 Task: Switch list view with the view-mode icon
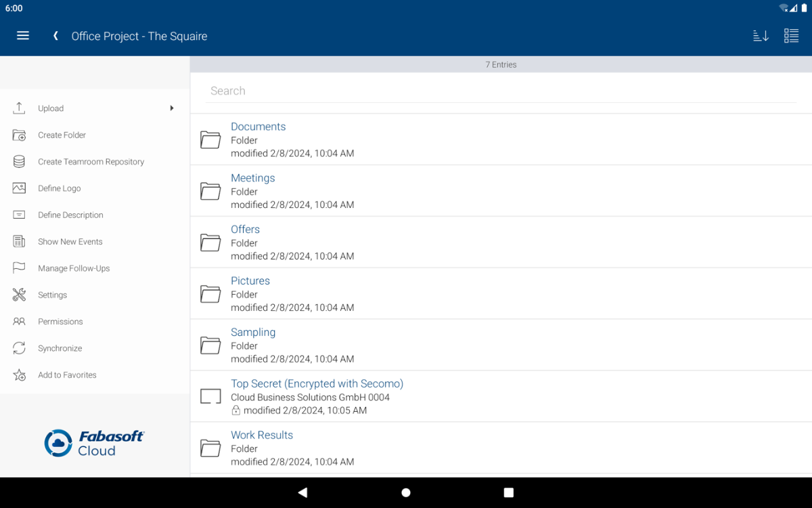coord(791,36)
